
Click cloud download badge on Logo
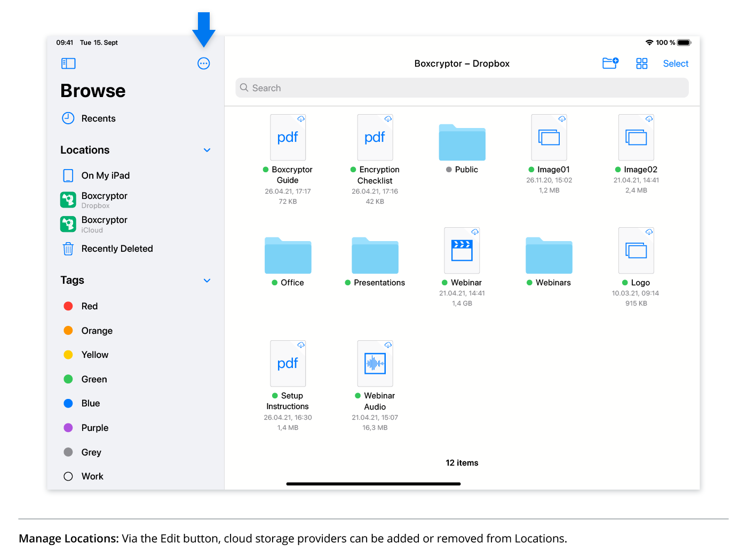(x=649, y=232)
